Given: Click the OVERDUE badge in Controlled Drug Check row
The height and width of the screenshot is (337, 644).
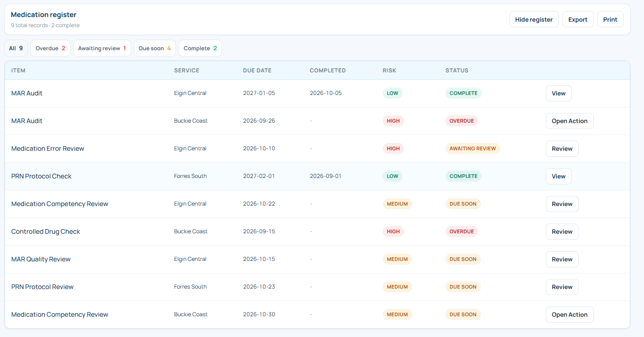Looking at the screenshot, I should click(462, 231).
